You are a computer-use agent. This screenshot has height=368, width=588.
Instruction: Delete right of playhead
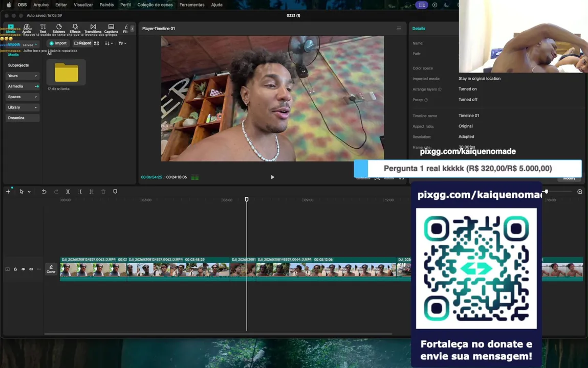[91, 191]
